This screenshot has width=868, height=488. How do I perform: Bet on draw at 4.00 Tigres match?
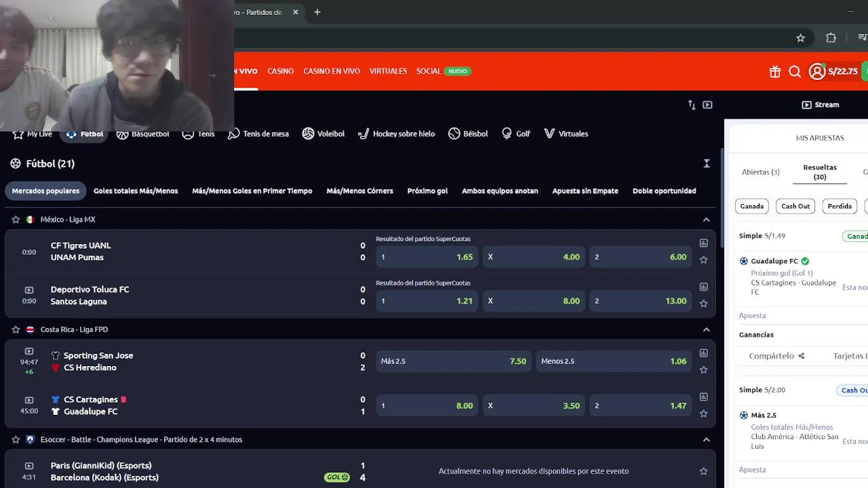click(x=534, y=257)
